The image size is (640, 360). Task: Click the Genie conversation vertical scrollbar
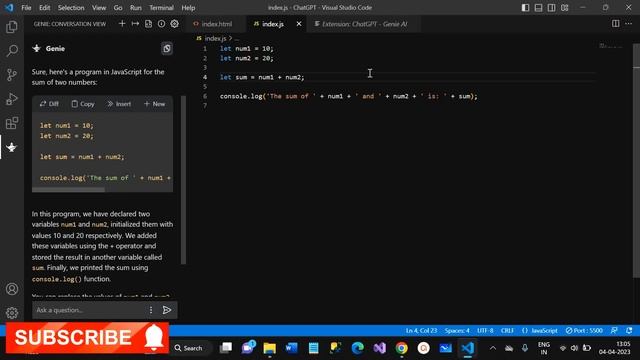tap(183, 180)
